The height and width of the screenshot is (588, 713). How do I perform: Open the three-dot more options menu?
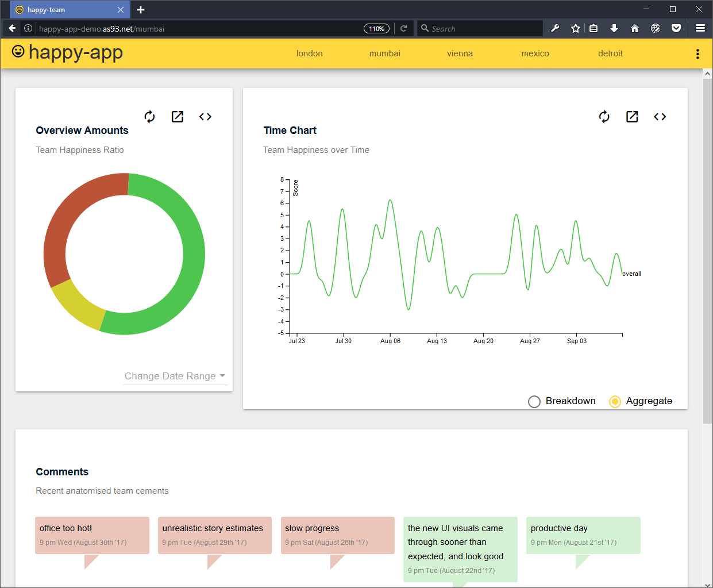(x=697, y=54)
